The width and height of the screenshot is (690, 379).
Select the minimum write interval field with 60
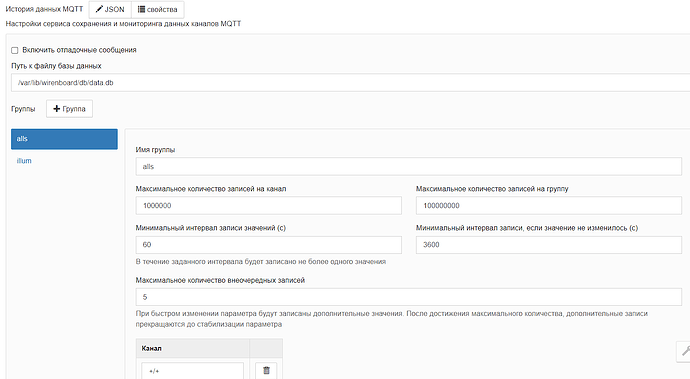[x=268, y=245]
